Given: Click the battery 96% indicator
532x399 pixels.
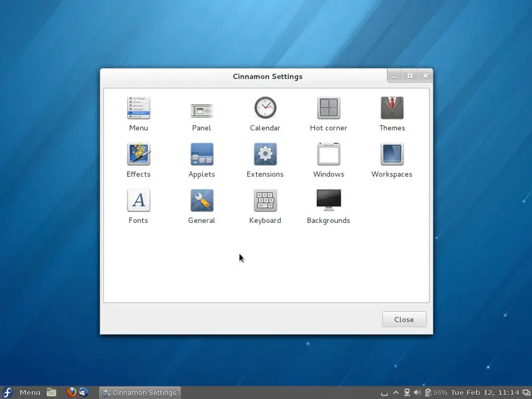Looking at the screenshot, I should [436, 392].
